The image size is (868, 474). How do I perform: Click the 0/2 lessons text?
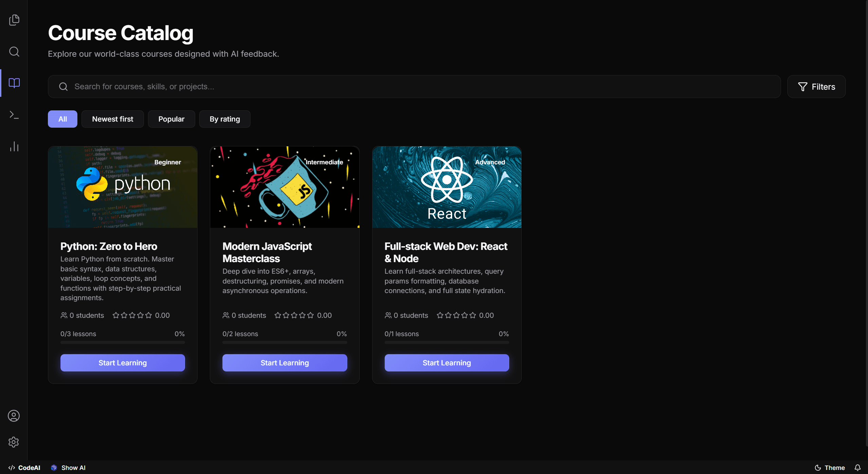coord(240,334)
